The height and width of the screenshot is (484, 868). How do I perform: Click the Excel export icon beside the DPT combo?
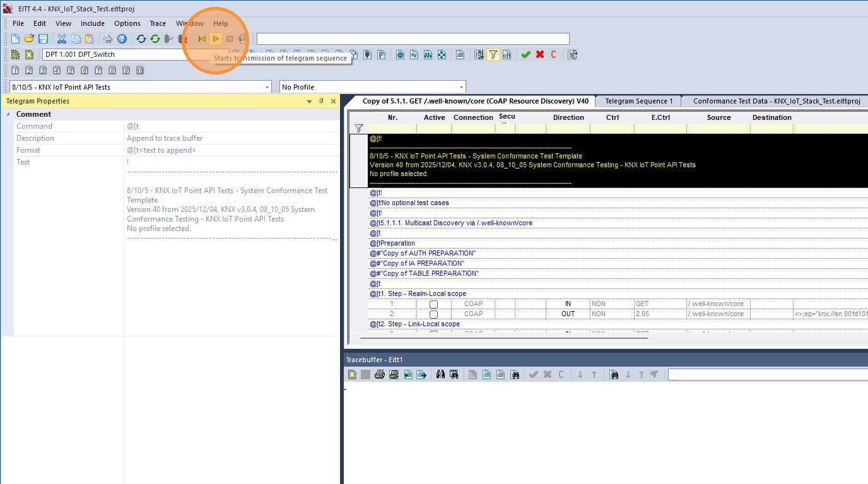(29, 55)
